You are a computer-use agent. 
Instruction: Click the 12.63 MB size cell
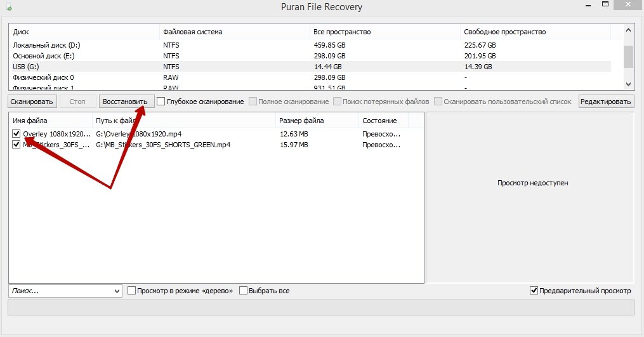pos(294,134)
